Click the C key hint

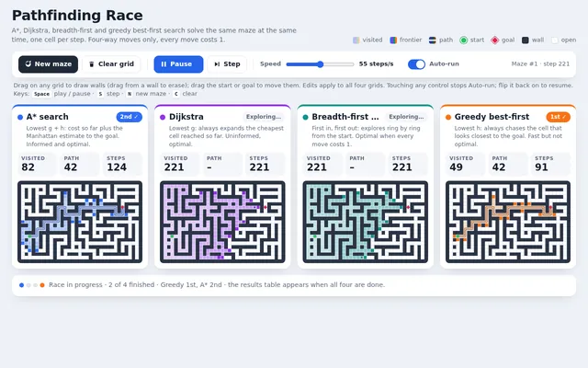point(176,94)
